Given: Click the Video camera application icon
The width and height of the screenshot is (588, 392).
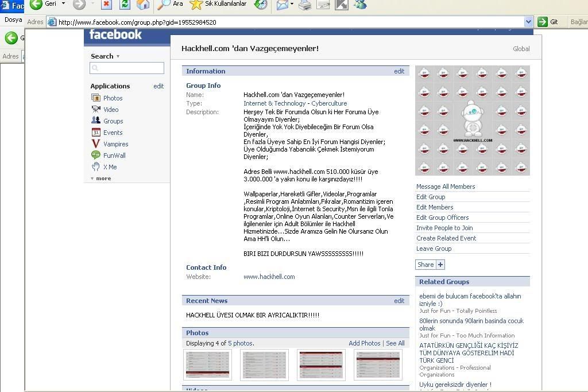Looking at the screenshot, I should [96, 109].
